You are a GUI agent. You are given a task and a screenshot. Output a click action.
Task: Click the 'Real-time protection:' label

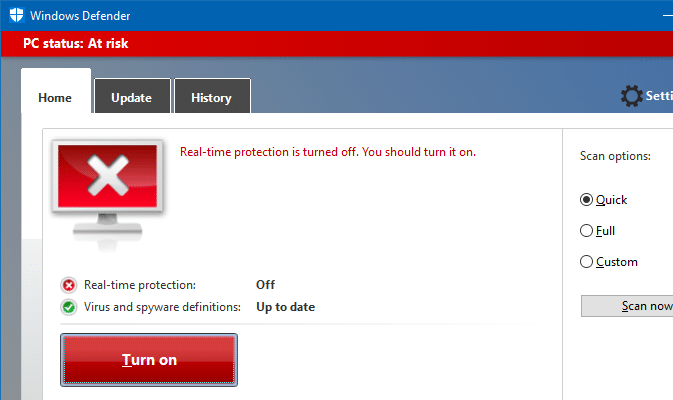tap(140, 285)
